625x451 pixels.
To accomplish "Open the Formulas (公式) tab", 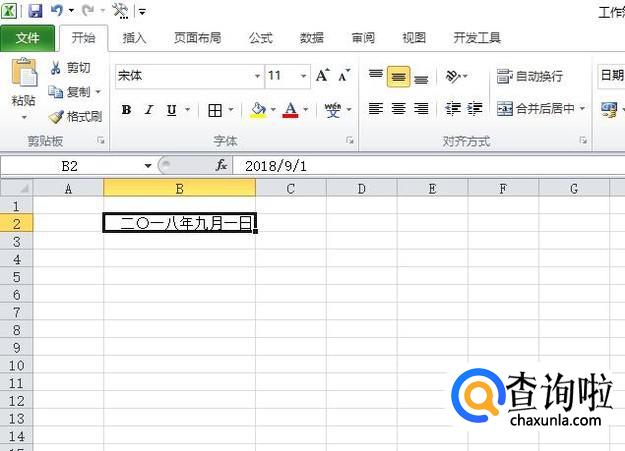I will tap(260, 38).
